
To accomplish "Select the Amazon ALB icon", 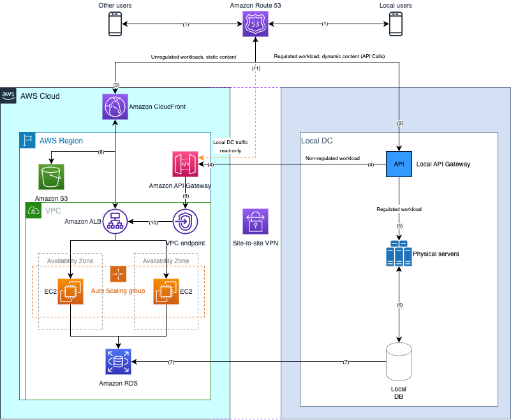I will 115,221.
